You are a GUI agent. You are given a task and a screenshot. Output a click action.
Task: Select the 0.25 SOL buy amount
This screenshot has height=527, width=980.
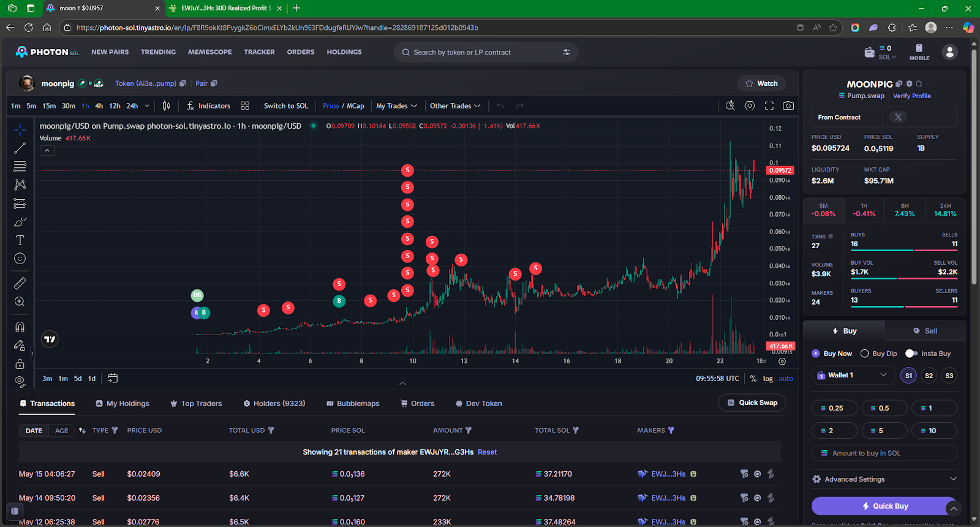(834, 408)
